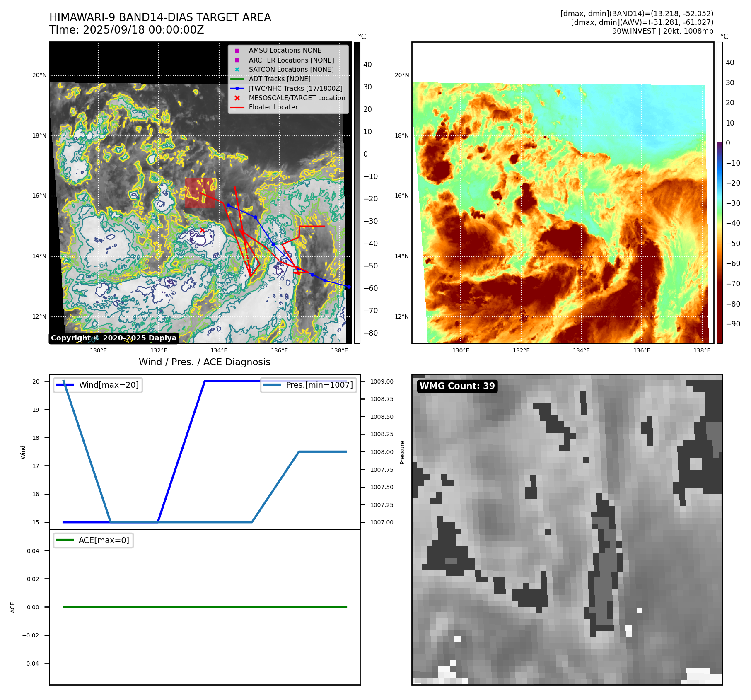Click the magenta square AMSU legend marker
Screen dimensions: 751x700
pyautogui.click(x=237, y=51)
